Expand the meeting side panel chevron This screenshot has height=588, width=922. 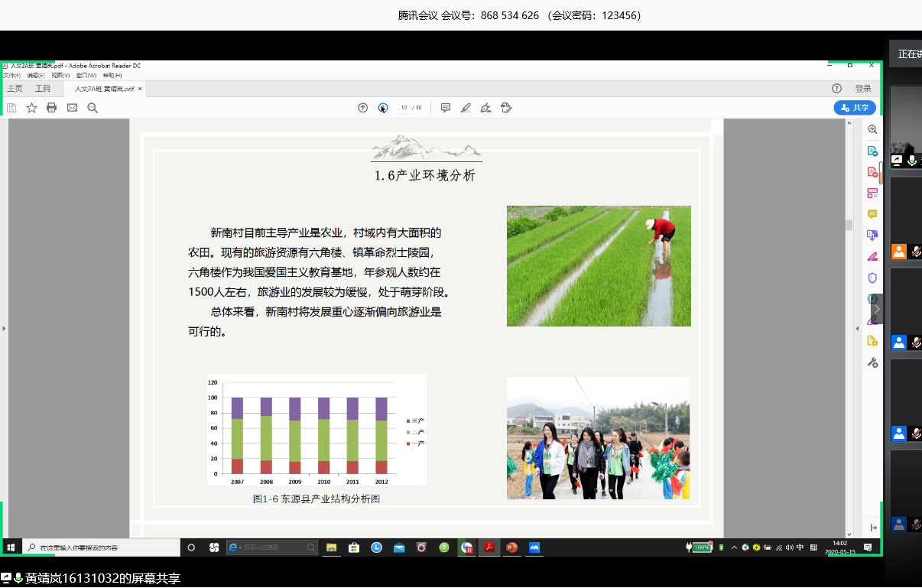click(x=877, y=309)
